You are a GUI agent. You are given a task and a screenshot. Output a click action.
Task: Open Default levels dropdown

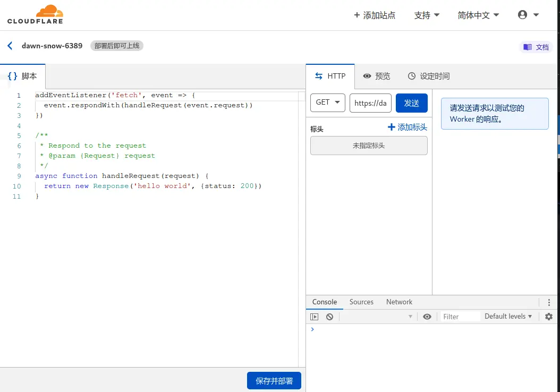508,317
